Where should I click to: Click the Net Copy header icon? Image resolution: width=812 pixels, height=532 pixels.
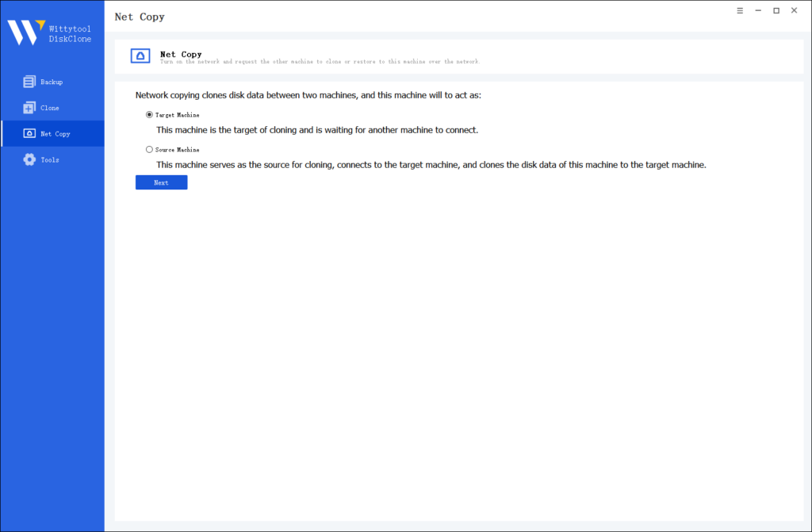pos(140,56)
